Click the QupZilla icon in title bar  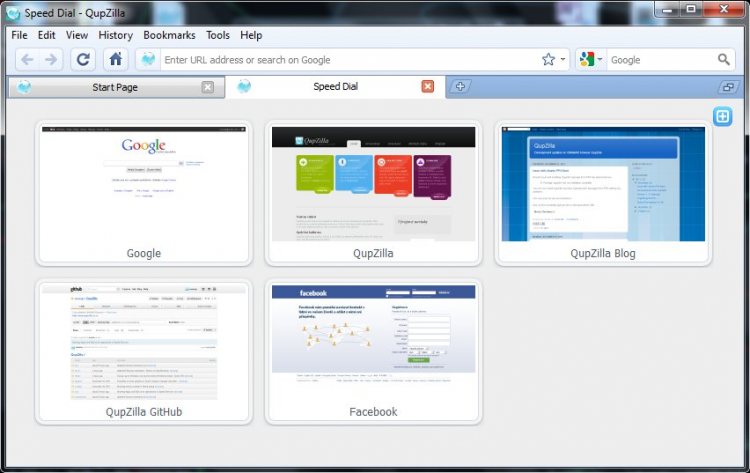(13, 13)
